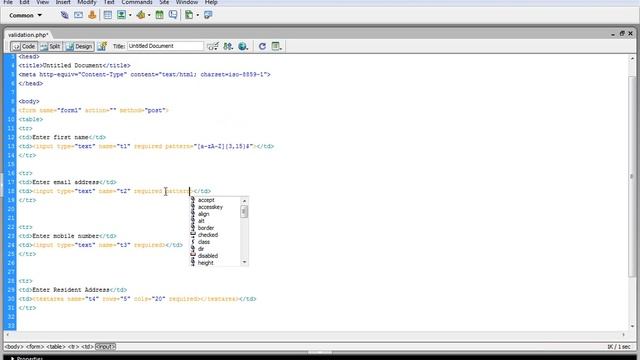Switch to Code view

24,47
